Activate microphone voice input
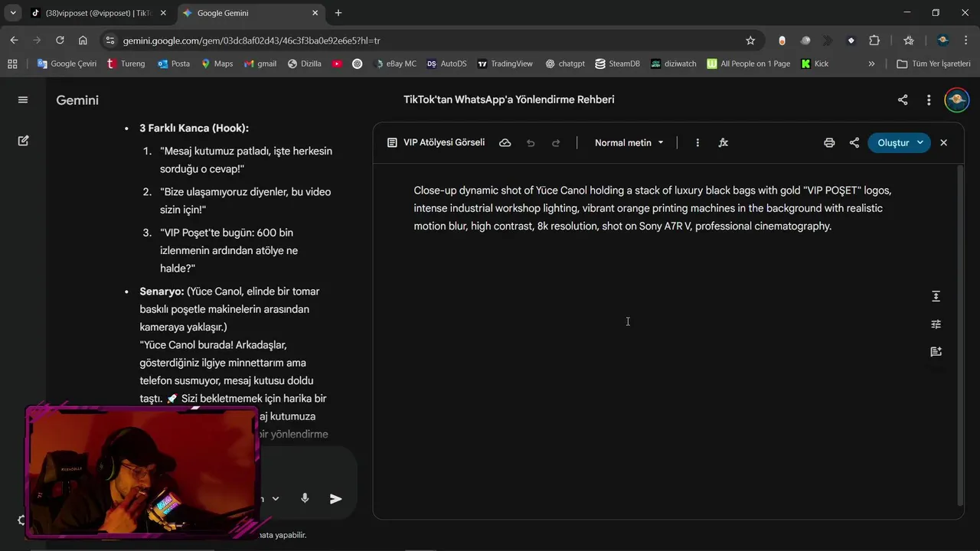Screen dimensions: 980x551 (x=305, y=498)
